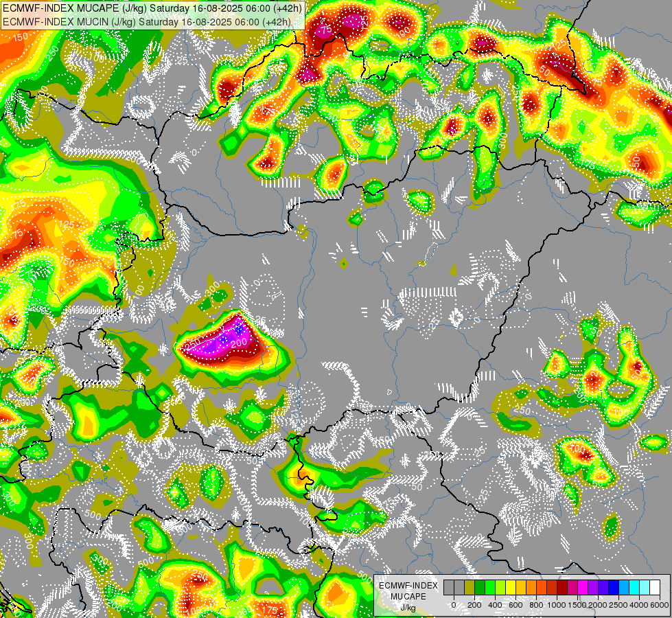
Task: Pick the lime yellow-green legend swatch
Action: [500, 587]
